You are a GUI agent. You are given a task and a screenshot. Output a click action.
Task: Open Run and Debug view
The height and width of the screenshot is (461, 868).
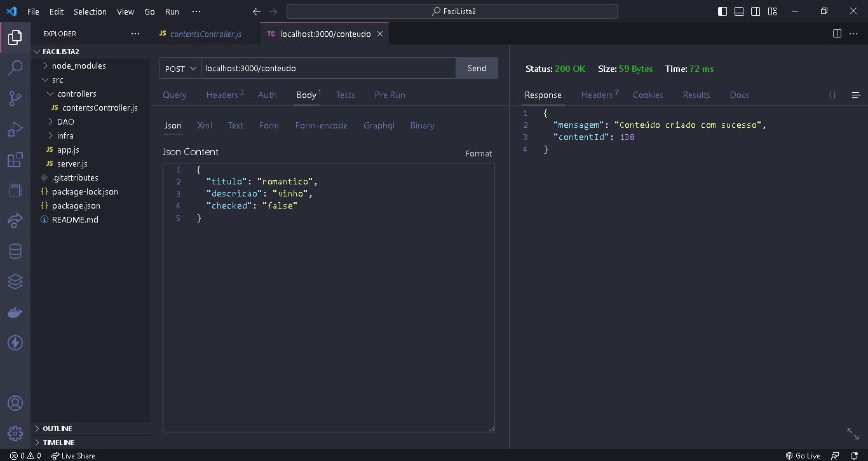[x=15, y=129]
